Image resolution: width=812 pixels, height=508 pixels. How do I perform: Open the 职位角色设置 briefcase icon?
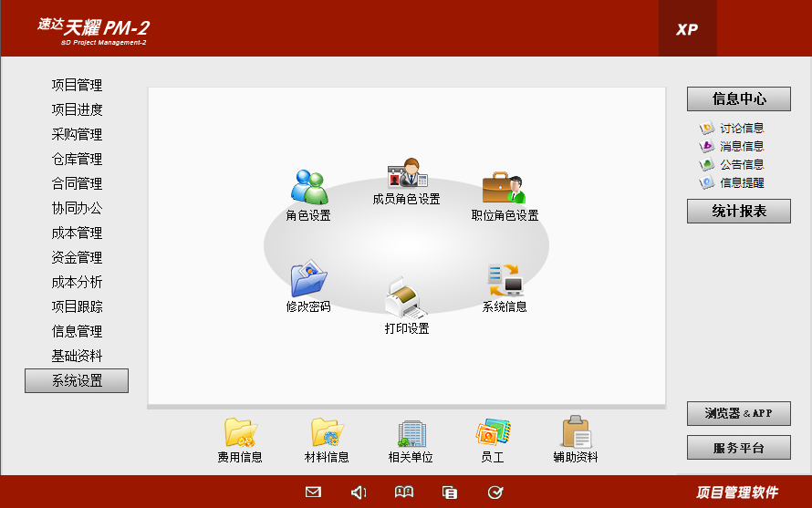(505, 188)
